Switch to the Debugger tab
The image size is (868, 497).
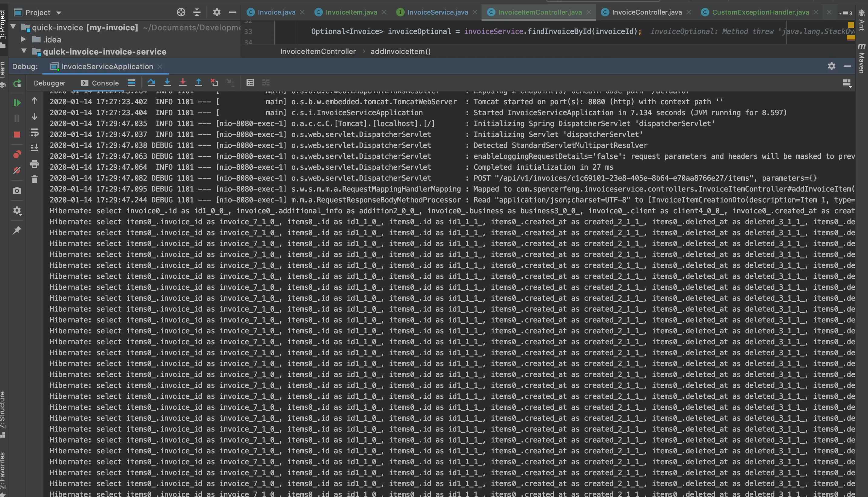click(49, 83)
